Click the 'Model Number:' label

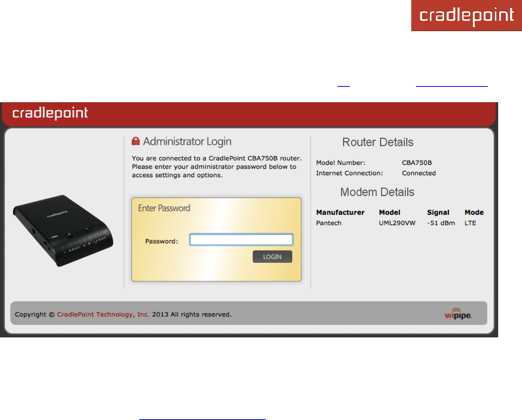[341, 163]
